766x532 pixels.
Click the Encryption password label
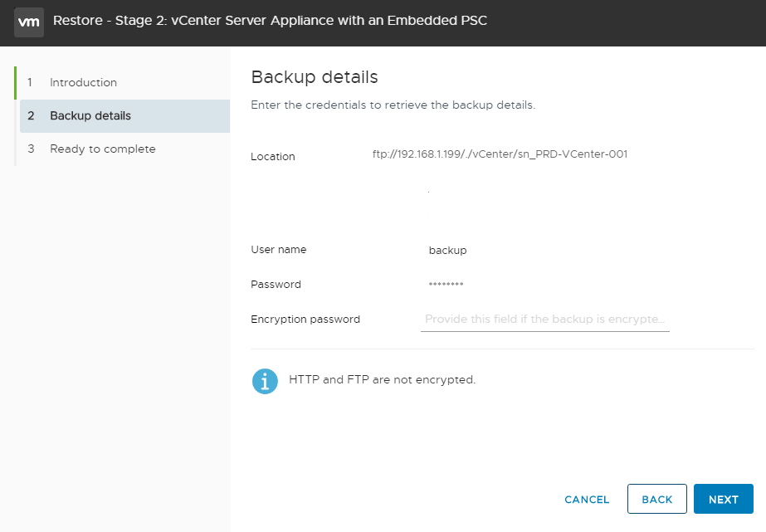[x=305, y=320]
